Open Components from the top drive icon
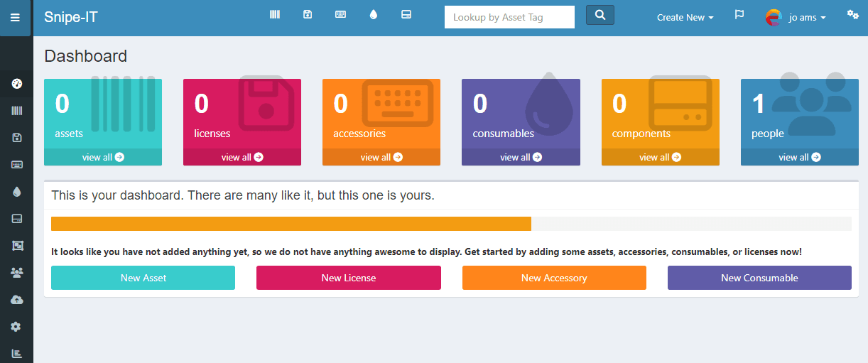Image resolution: width=868 pixels, height=363 pixels. pyautogui.click(x=406, y=15)
